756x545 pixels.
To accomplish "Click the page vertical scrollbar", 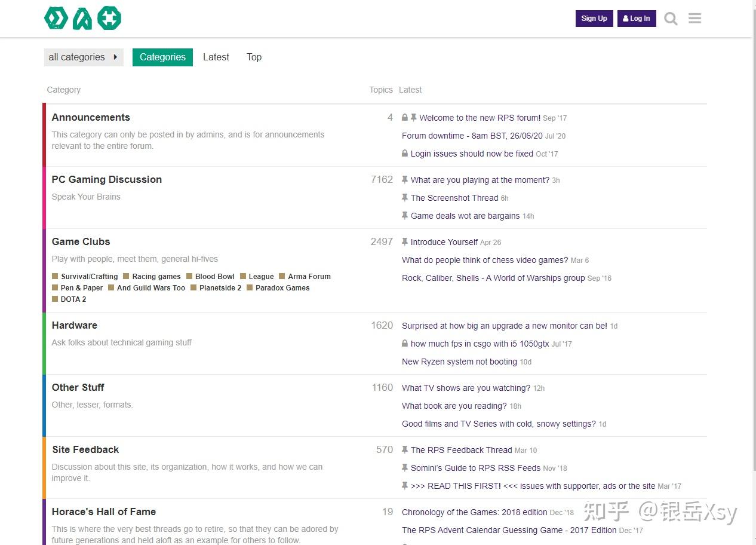I will (753, 239).
